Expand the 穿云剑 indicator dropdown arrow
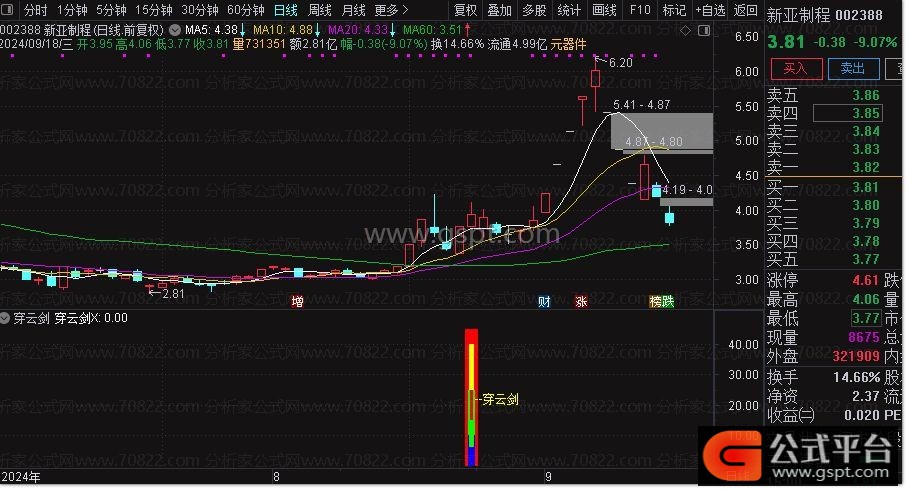 click(x=5, y=318)
